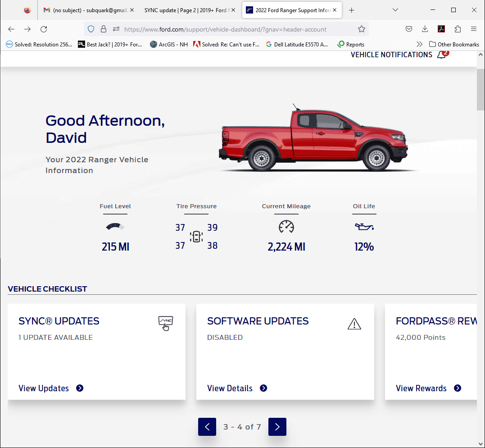Open a new browser tab

tap(351, 10)
